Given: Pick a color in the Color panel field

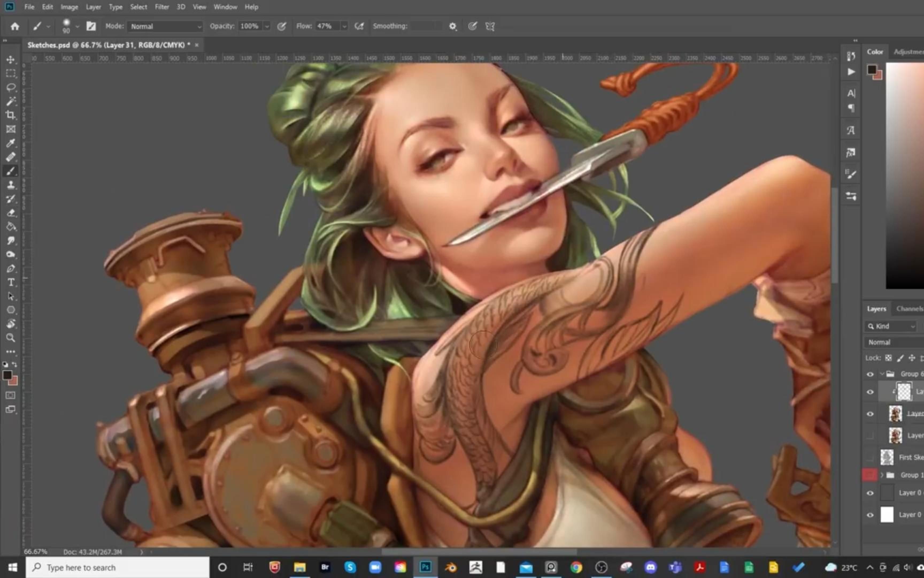Looking at the screenshot, I should tap(905, 176).
